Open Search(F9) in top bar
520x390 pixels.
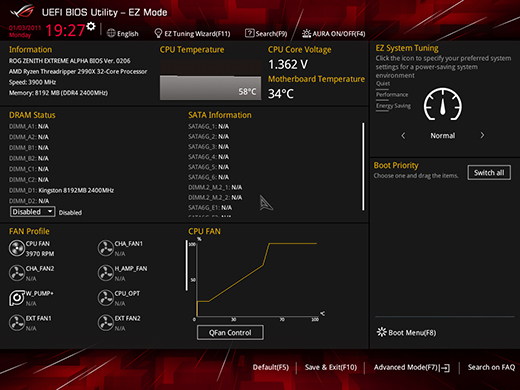point(266,33)
